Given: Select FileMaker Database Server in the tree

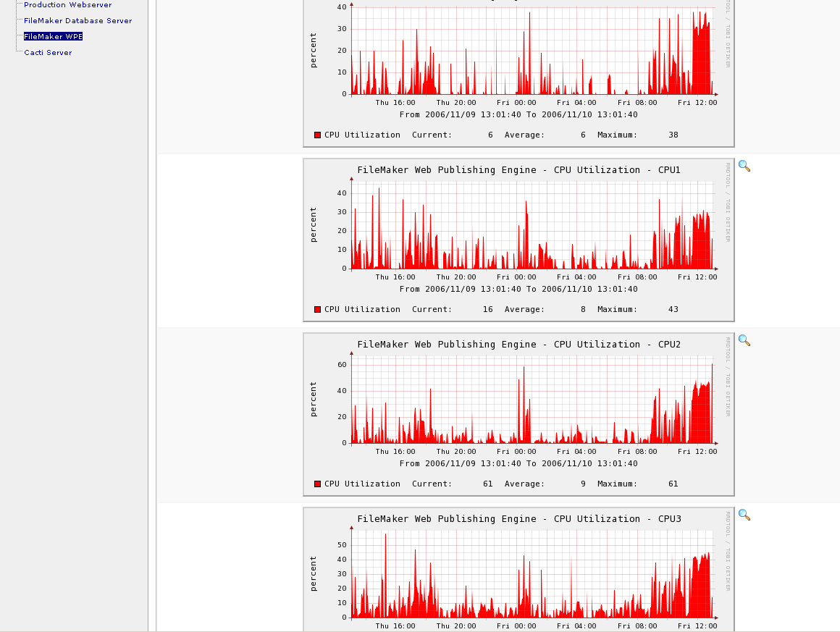Looking at the screenshot, I should point(78,21).
